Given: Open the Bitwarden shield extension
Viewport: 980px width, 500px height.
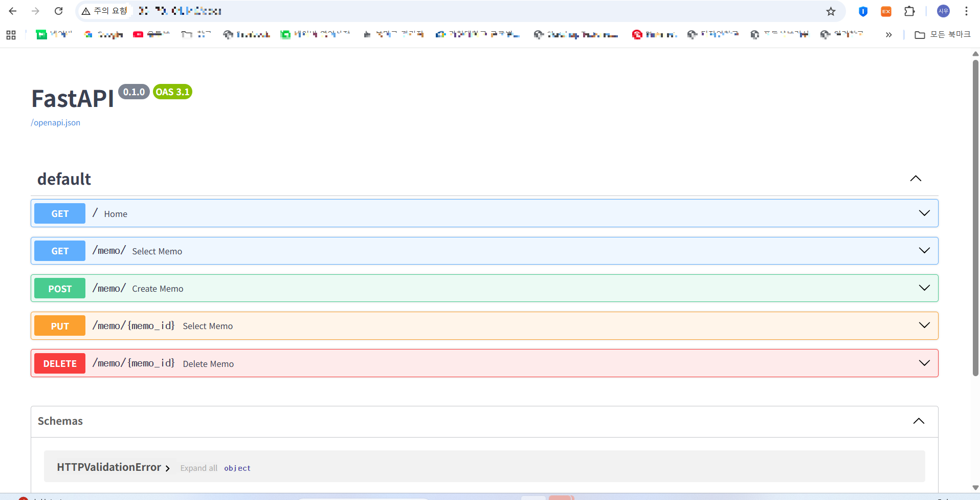Looking at the screenshot, I should coord(863,11).
